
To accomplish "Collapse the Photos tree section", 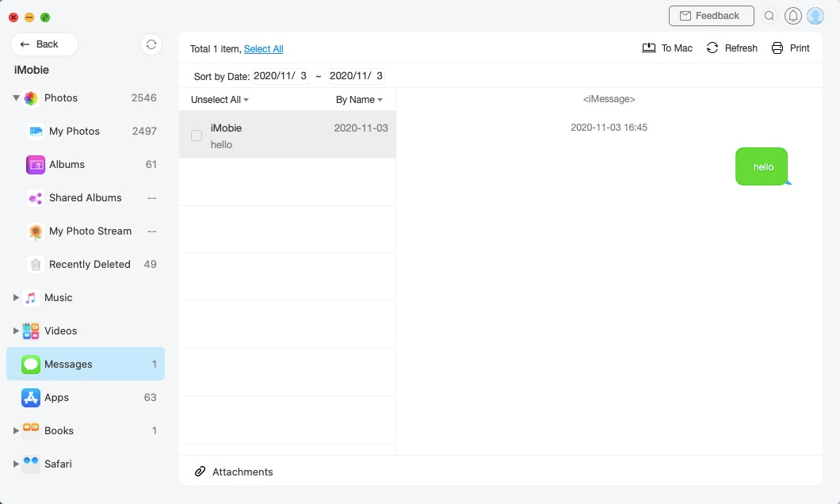I will 16,98.
